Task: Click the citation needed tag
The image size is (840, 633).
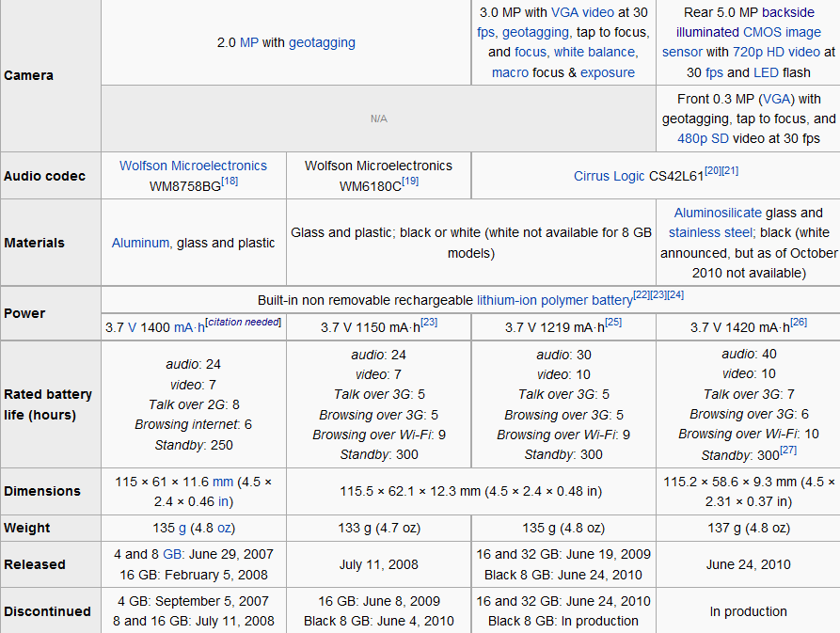Action: point(244,322)
